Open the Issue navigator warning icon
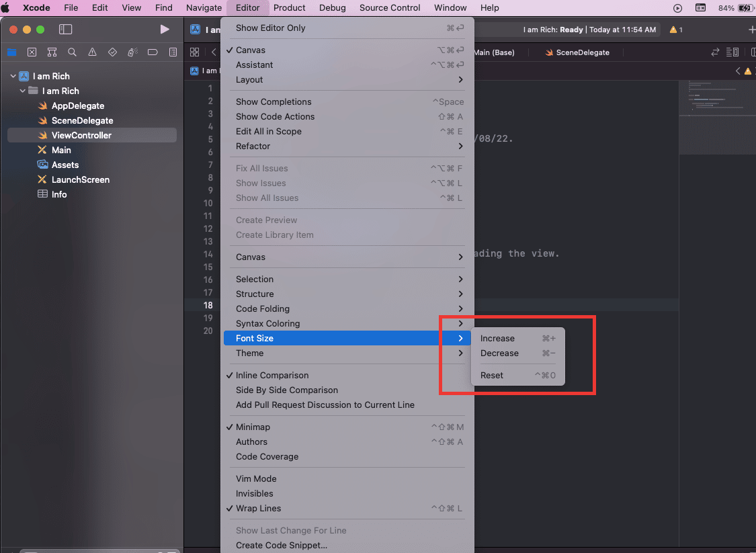 pos(92,52)
